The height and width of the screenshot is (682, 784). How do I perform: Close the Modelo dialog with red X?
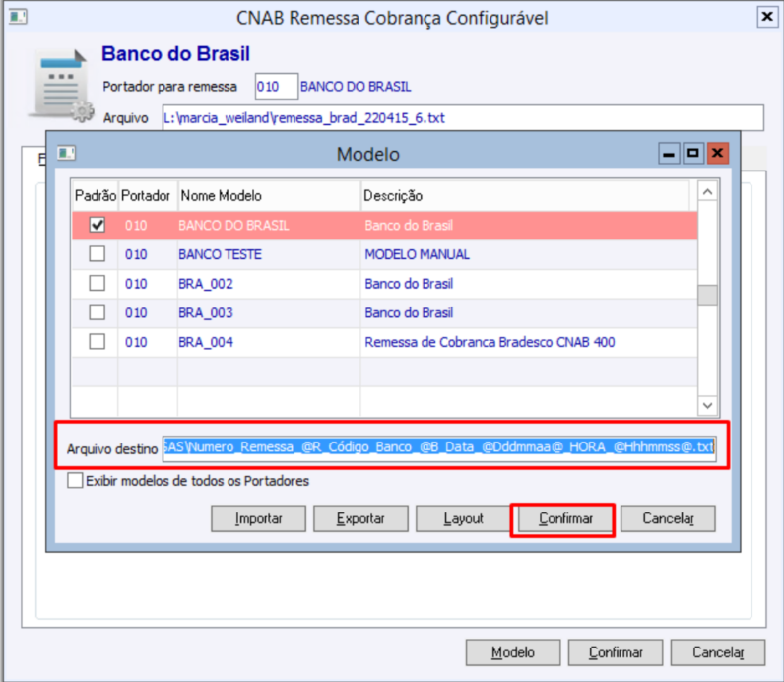(717, 153)
